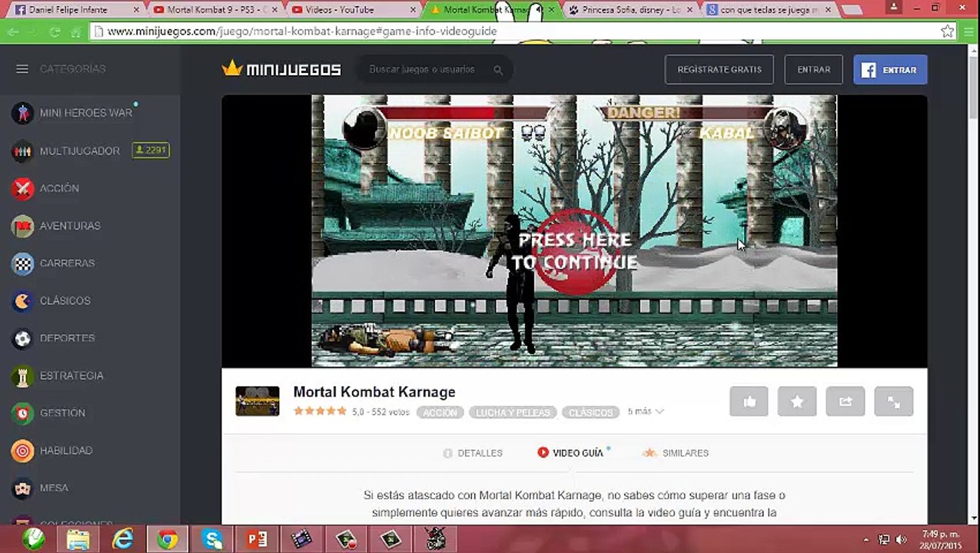
Task: Click the Mini Heroes War icon
Action: [23, 113]
